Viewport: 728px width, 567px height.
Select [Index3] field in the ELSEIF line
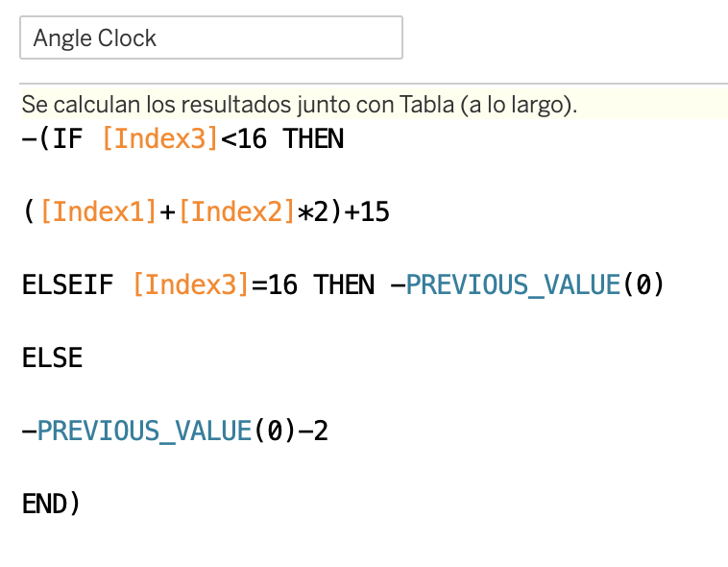pos(191,284)
